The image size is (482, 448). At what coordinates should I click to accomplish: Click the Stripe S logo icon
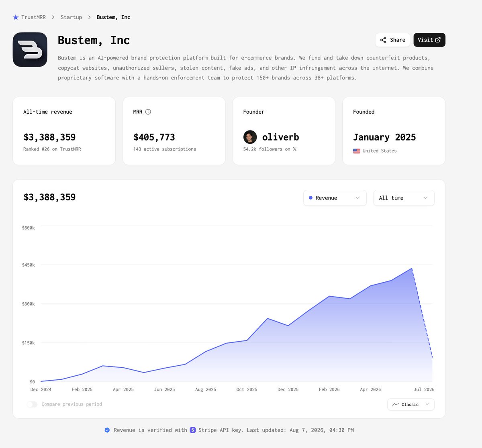[x=193, y=430]
